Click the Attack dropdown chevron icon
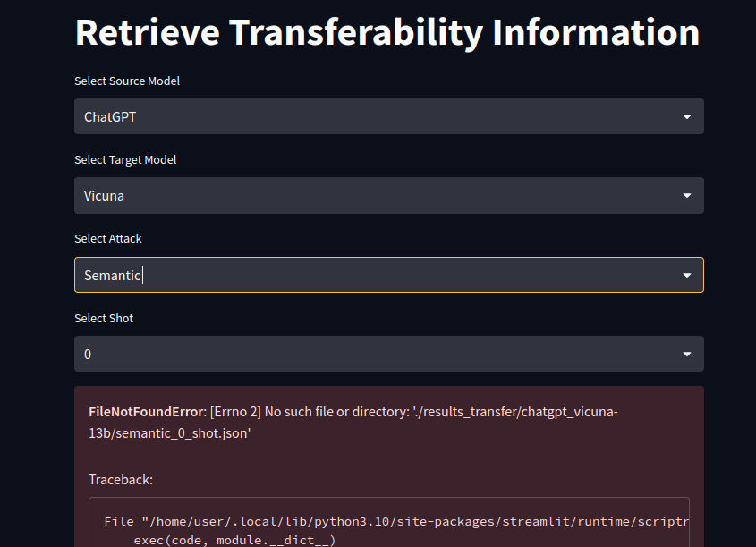 pyautogui.click(x=687, y=275)
